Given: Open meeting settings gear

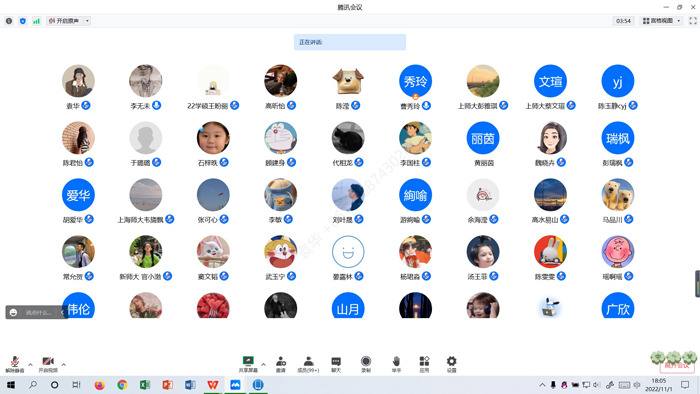Looking at the screenshot, I should [x=451, y=364].
